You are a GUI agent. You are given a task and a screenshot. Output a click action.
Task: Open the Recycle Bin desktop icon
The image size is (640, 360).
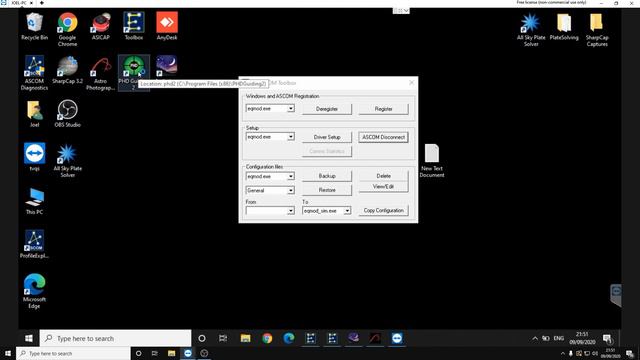point(34,27)
